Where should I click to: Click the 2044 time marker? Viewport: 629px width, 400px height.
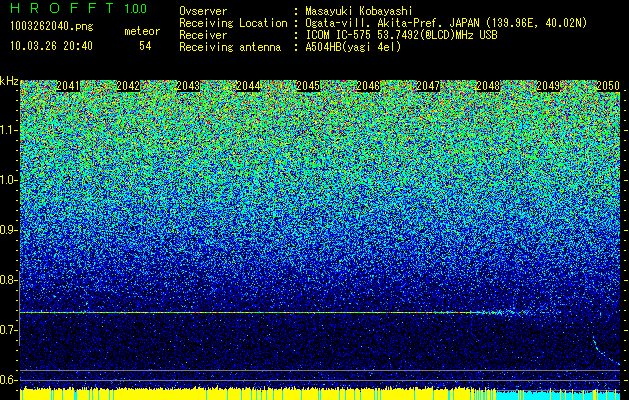[248, 85]
